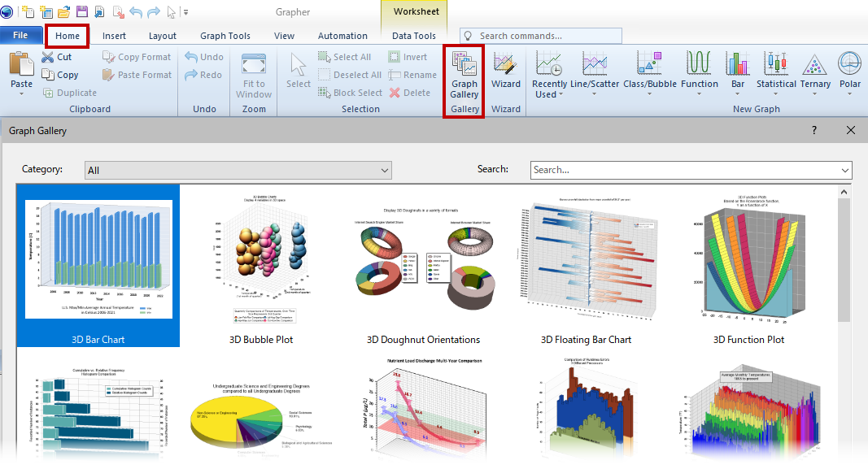Image resolution: width=868 pixels, height=469 pixels.
Task: Click the pointer icon in quick access toolbar
Action: (171, 11)
